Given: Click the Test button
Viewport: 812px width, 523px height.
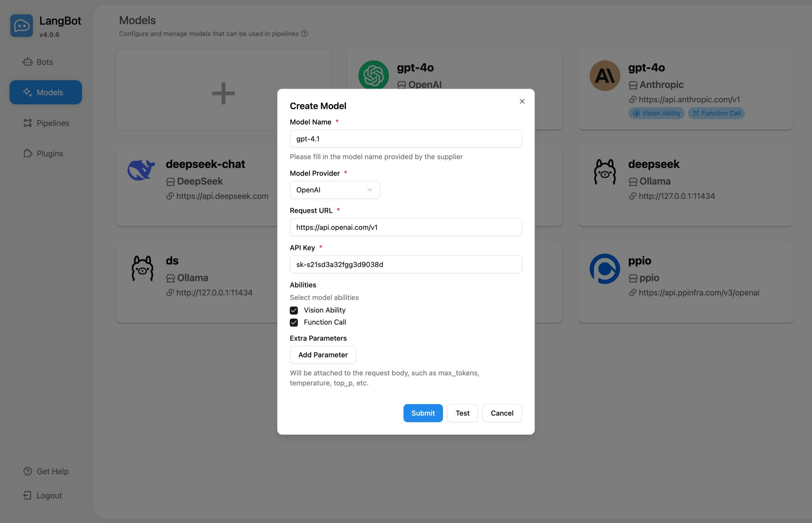Looking at the screenshot, I should pos(462,413).
